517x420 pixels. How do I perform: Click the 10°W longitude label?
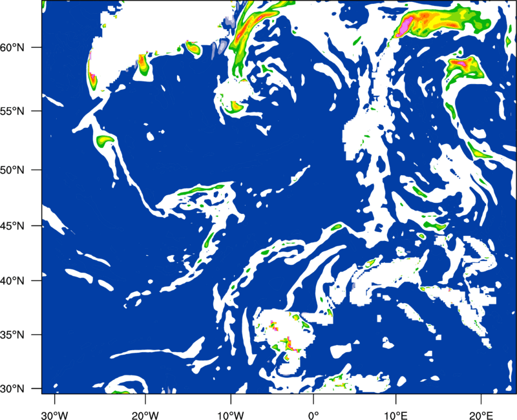[x=230, y=415]
